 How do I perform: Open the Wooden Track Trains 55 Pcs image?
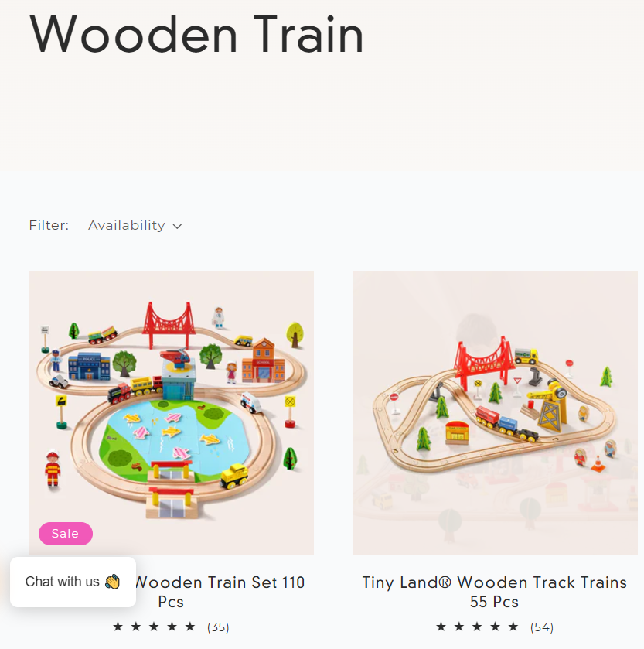(x=495, y=412)
